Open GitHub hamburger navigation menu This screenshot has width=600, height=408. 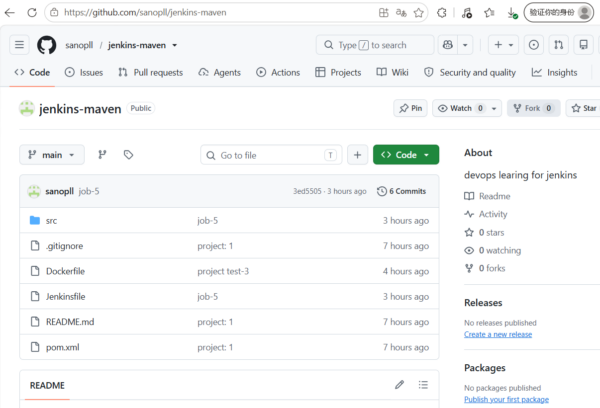[20, 45]
